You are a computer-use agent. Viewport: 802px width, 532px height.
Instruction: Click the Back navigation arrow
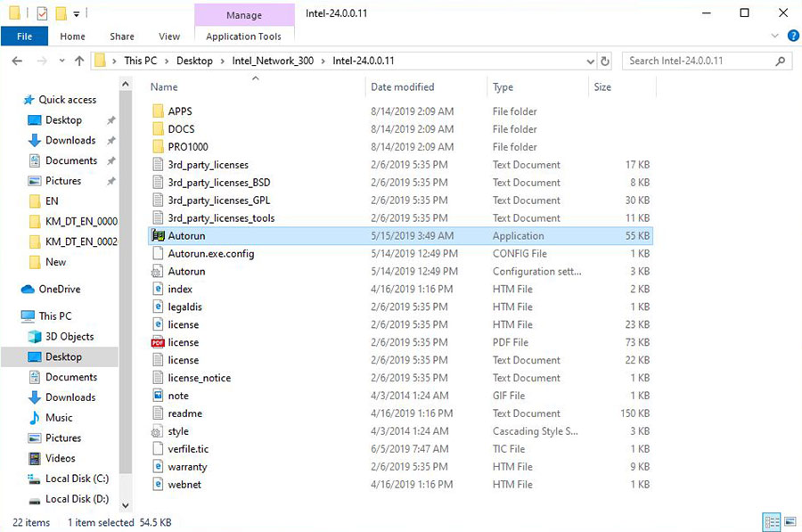(17, 61)
